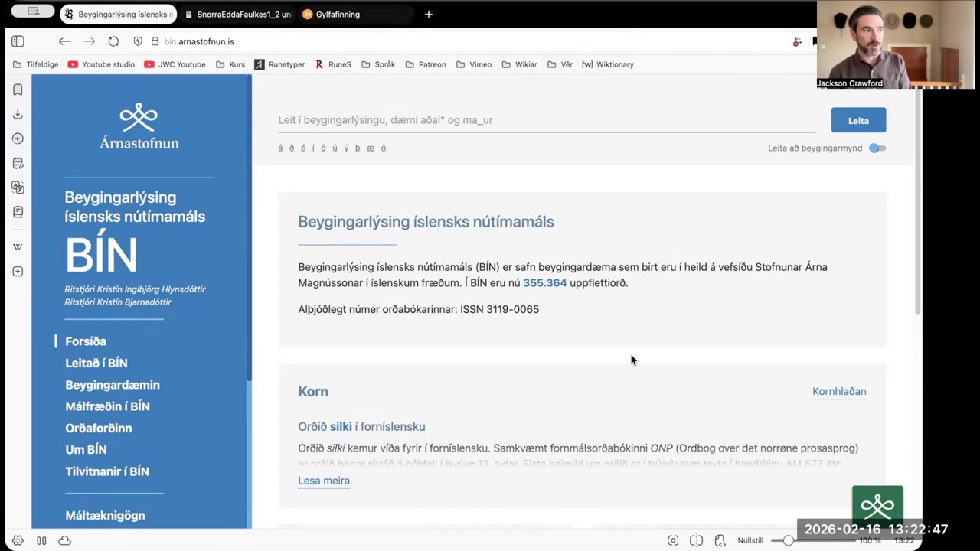980x551 pixels.
Task: Go forward with the right arrow button
Action: (x=89, y=41)
